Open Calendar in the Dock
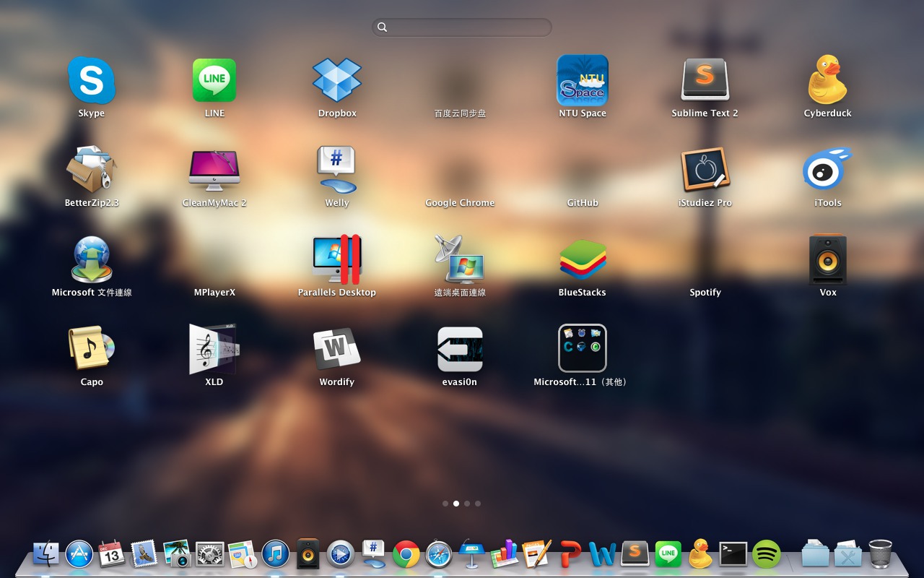Image resolution: width=924 pixels, height=578 pixels. pos(112,554)
